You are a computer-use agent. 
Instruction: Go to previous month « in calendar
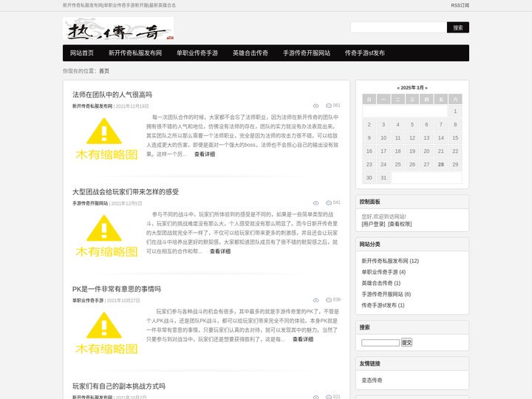pos(398,88)
